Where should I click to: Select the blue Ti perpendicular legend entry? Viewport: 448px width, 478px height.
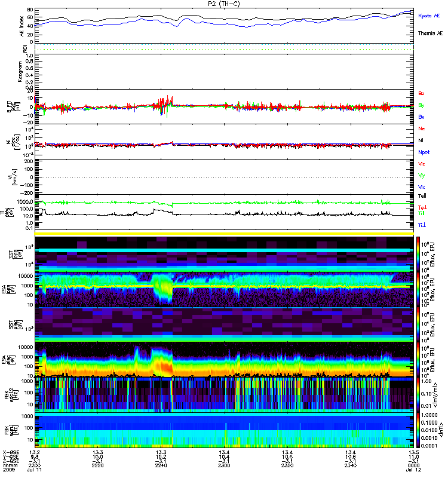pos(422,225)
